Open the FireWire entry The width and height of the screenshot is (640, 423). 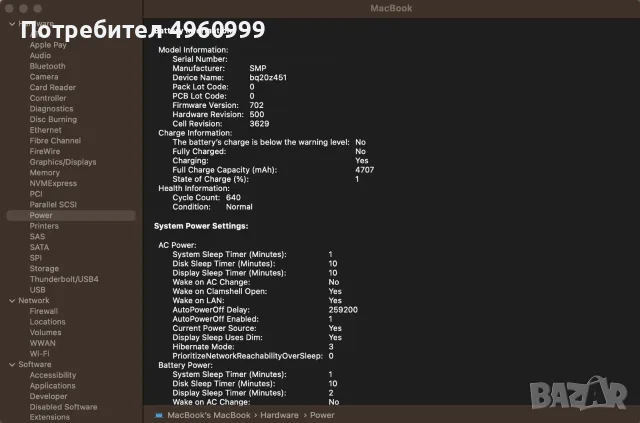click(x=44, y=151)
